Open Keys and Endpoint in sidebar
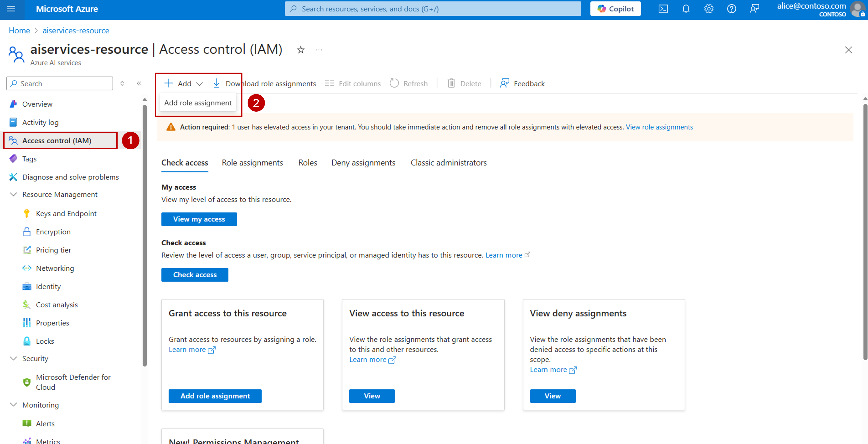868x444 pixels. click(66, 214)
